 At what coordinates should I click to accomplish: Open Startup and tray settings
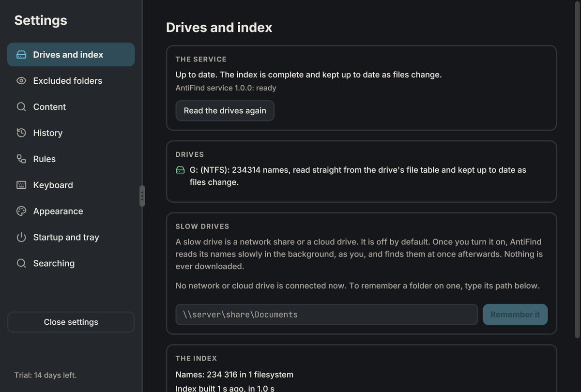(71, 237)
